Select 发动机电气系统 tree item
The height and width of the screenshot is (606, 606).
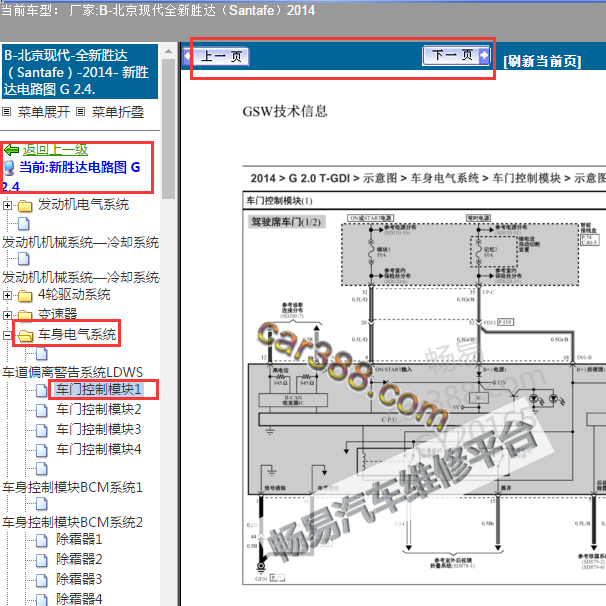pos(83,204)
